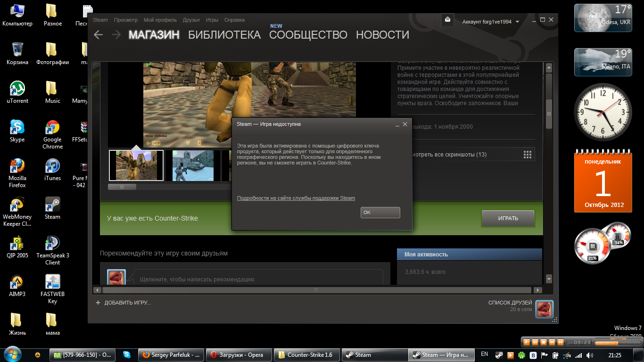The width and height of the screenshot is (644, 362).
Task: Open the Друзья menu
Action: [x=191, y=20]
